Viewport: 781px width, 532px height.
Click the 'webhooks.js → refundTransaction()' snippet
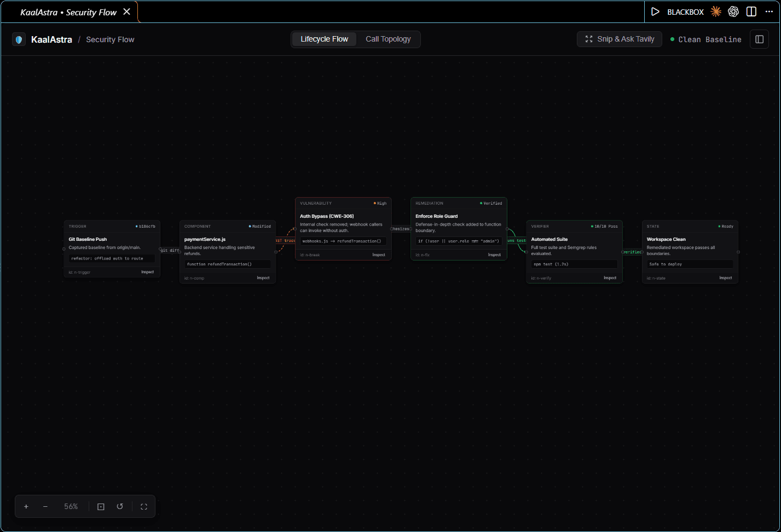pyautogui.click(x=343, y=241)
